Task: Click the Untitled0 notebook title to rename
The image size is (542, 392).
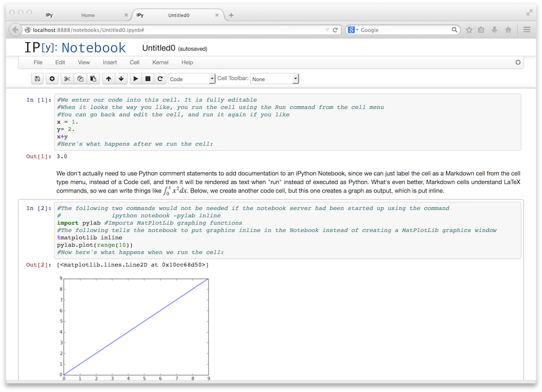Action: 159,48
